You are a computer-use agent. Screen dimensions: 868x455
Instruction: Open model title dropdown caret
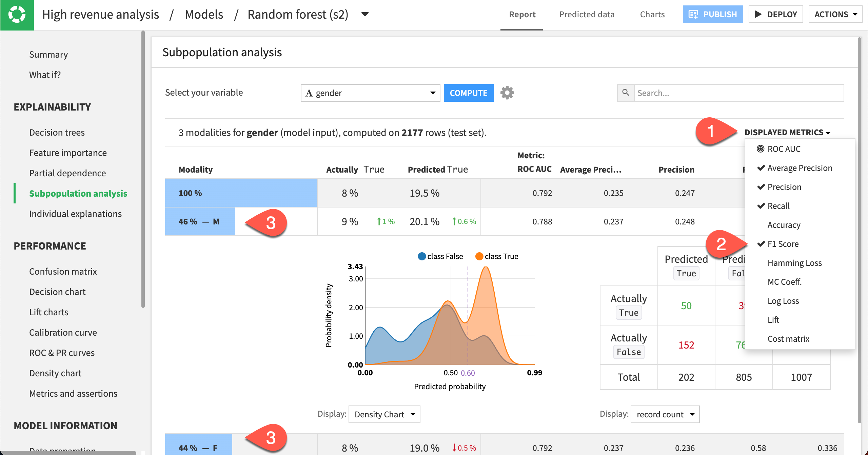(365, 14)
